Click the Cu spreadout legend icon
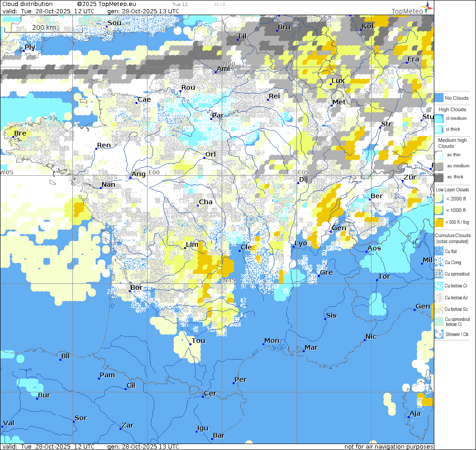Image resolution: width=476 pixels, height=450 pixels. tap(438, 274)
